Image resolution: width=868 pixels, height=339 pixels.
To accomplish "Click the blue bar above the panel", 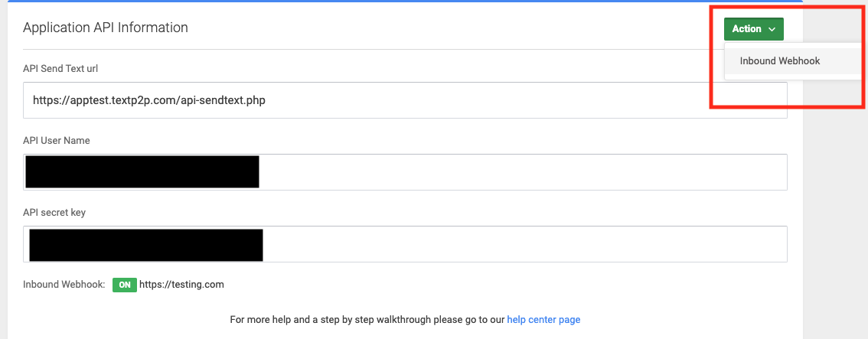I will click(x=405, y=1).
